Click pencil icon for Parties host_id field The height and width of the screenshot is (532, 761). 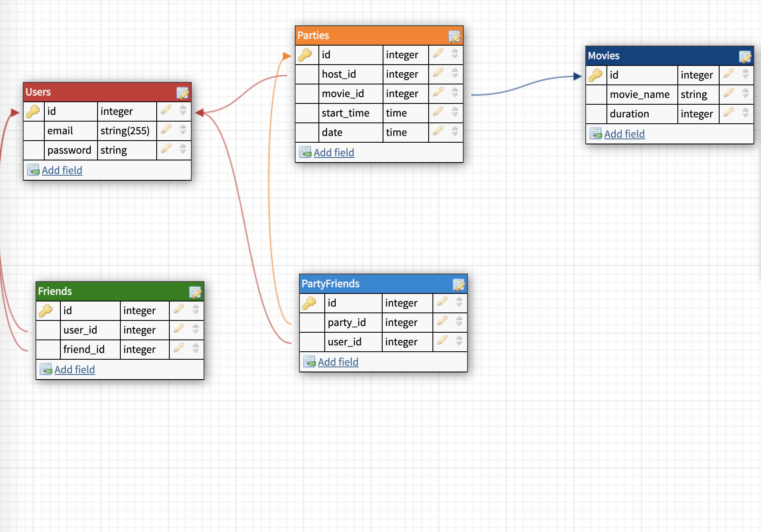click(x=438, y=73)
